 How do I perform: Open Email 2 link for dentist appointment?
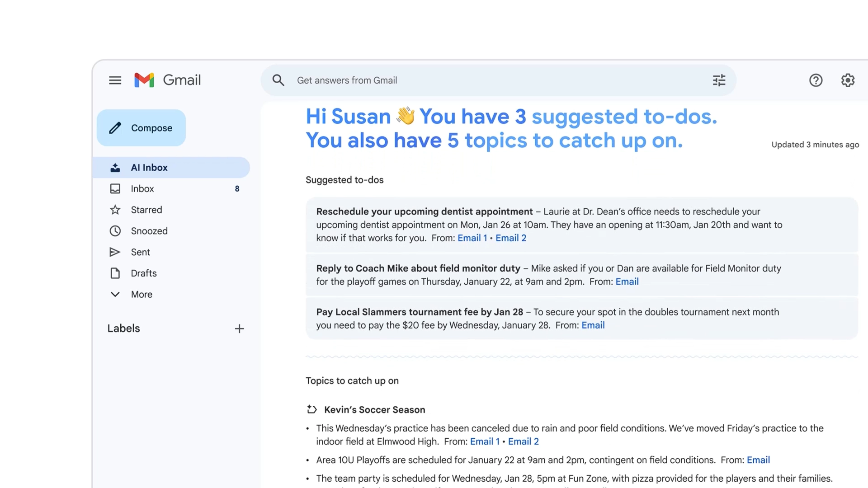[x=511, y=238]
